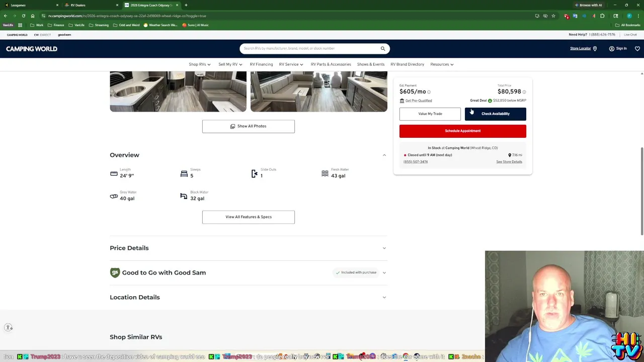Open the good sam site link
Screen dimensions: 644x362
64,35
